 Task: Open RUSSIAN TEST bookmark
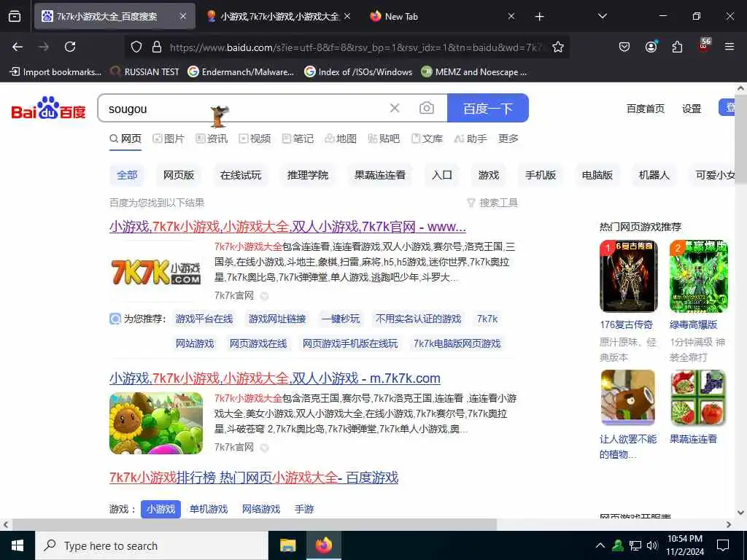click(x=144, y=72)
